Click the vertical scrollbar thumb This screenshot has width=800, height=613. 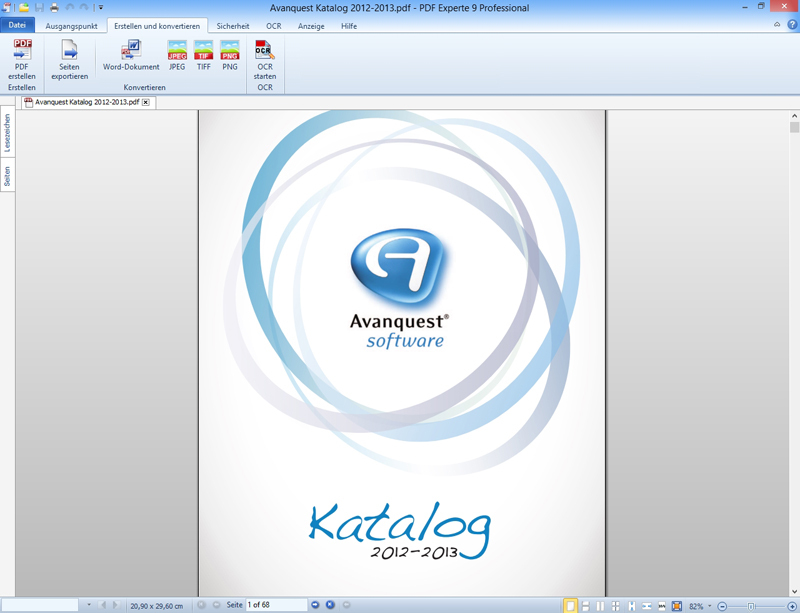794,127
